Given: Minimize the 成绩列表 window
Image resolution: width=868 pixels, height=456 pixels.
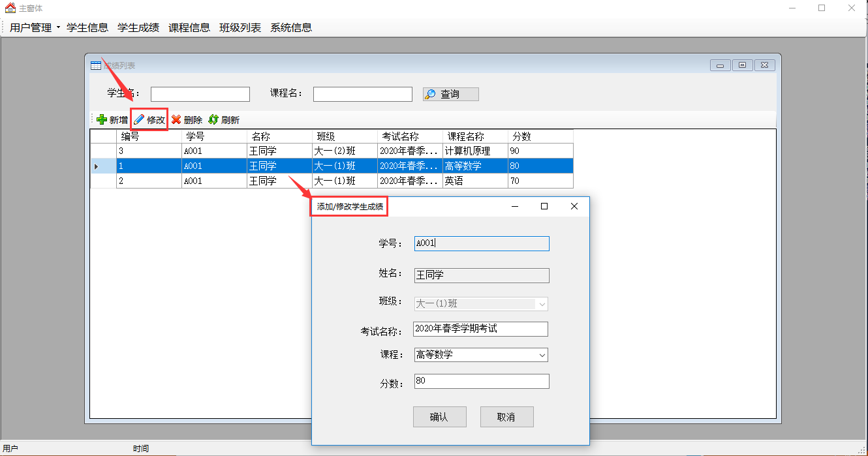Looking at the screenshot, I should (x=721, y=65).
